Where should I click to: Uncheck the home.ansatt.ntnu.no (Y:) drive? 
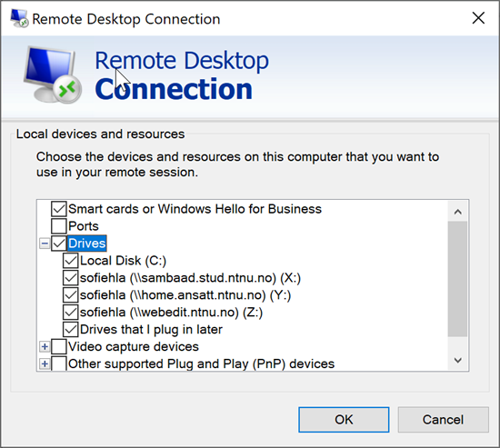71,295
